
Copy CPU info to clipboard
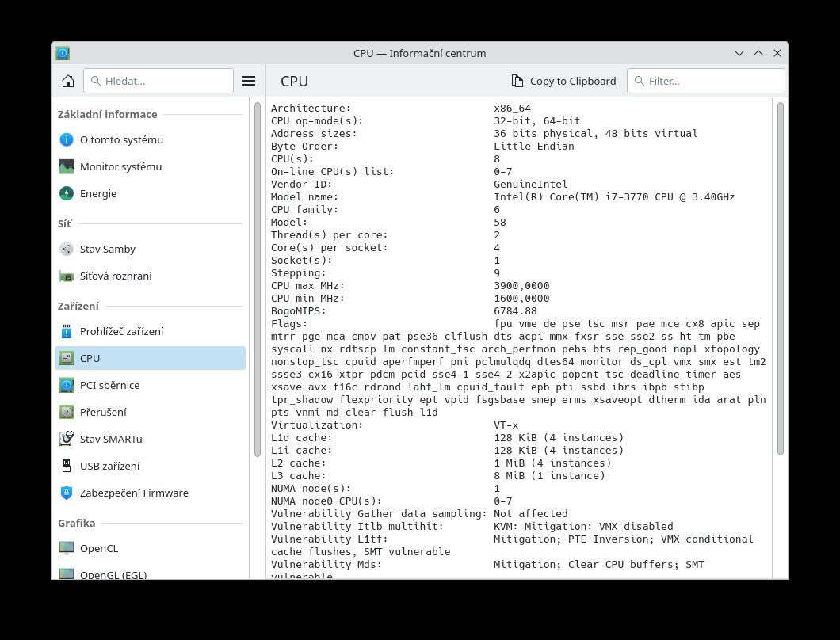click(563, 81)
